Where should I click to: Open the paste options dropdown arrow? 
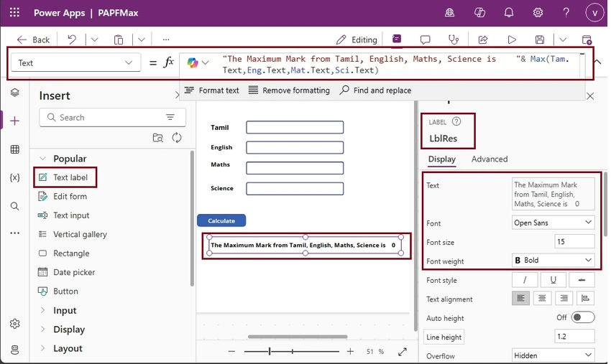(142, 39)
